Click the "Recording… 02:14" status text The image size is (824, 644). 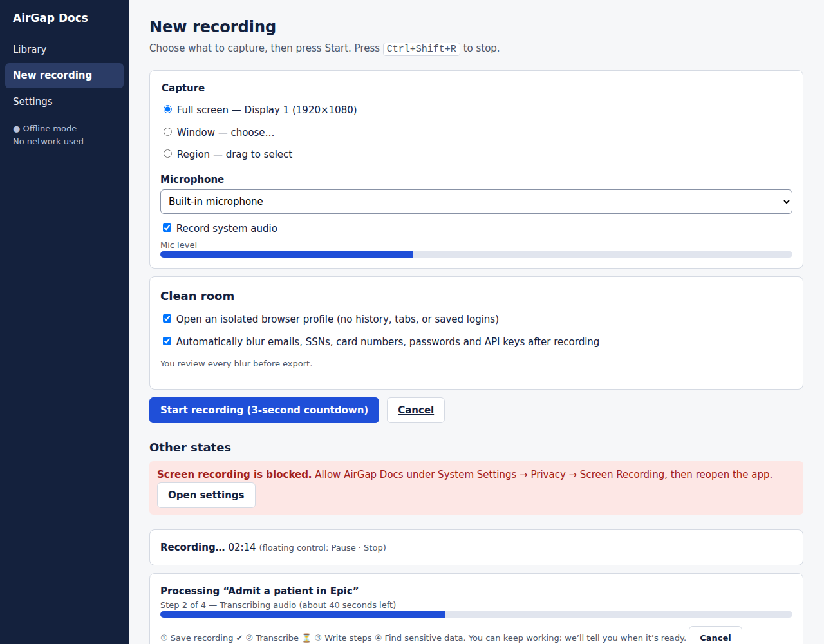pos(208,547)
